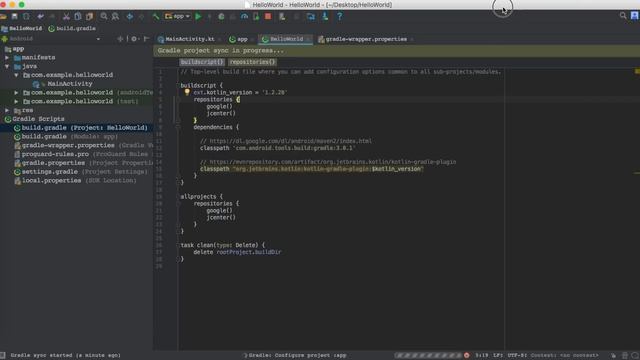The image size is (640, 360).
Task: Click the Save All toolbar icon
Action: pyautogui.click(x=15, y=17)
